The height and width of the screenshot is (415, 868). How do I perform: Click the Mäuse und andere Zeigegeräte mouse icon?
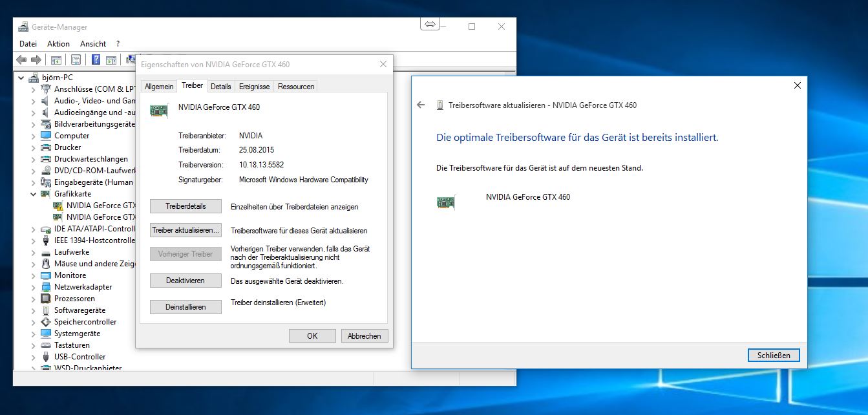[x=46, y=264]
